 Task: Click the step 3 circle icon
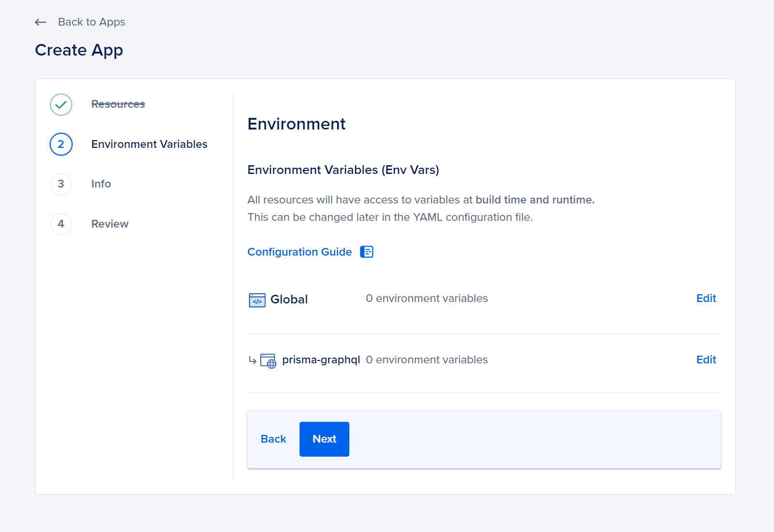point(61,184)
